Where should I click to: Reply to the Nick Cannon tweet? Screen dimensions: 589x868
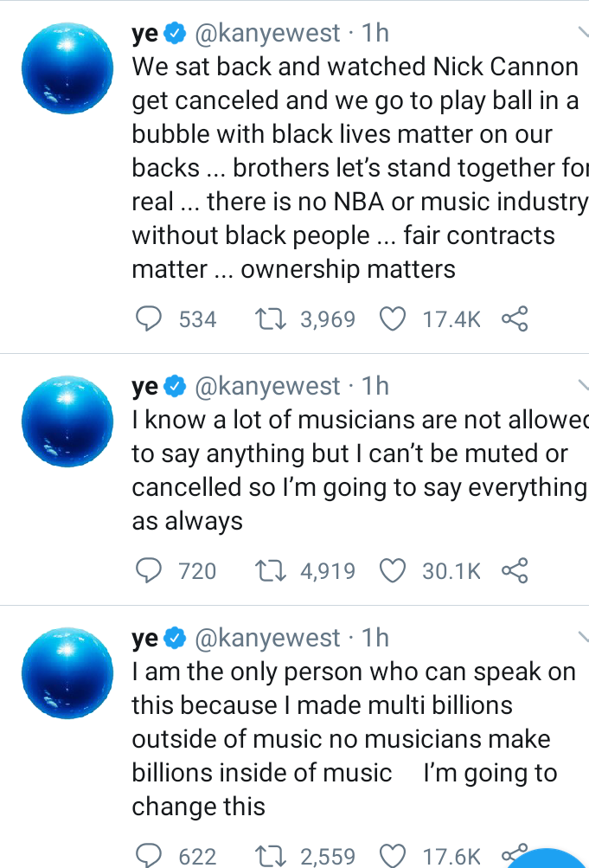point(150,319)
